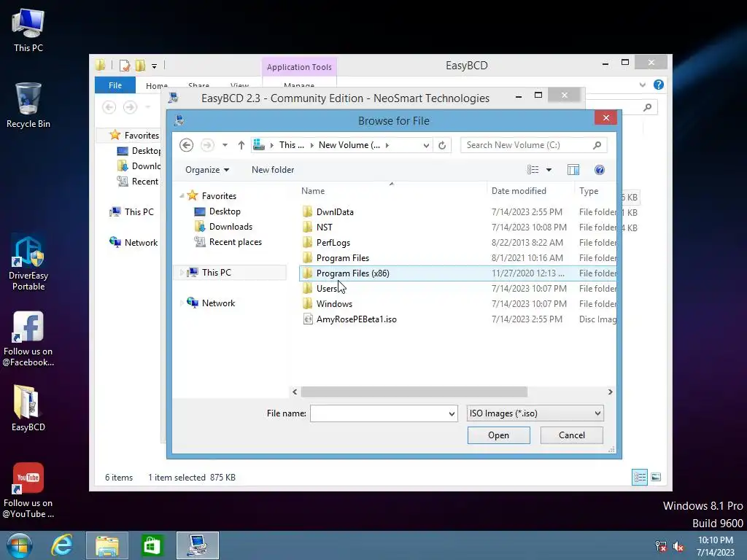Screen dimensions: 747x560
Task: Select the NST folder
Action: (x=325, y=227)
